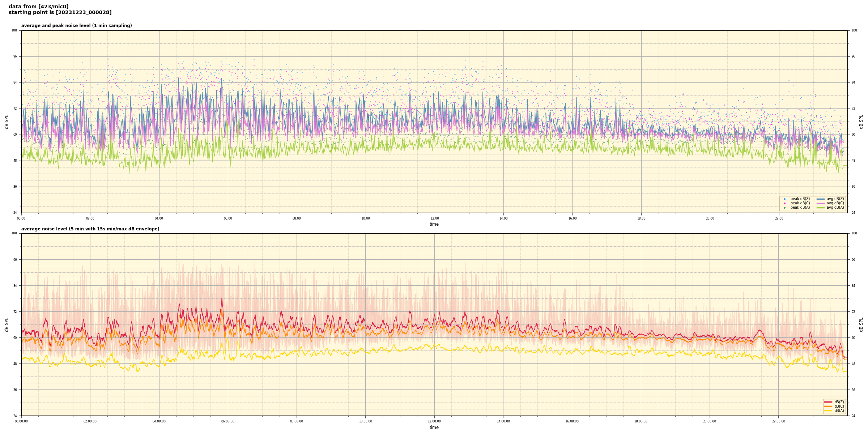Click the 12:00 tick label on top chart x-axis
The height and width of the screenshot is (434, 868).
434,218
